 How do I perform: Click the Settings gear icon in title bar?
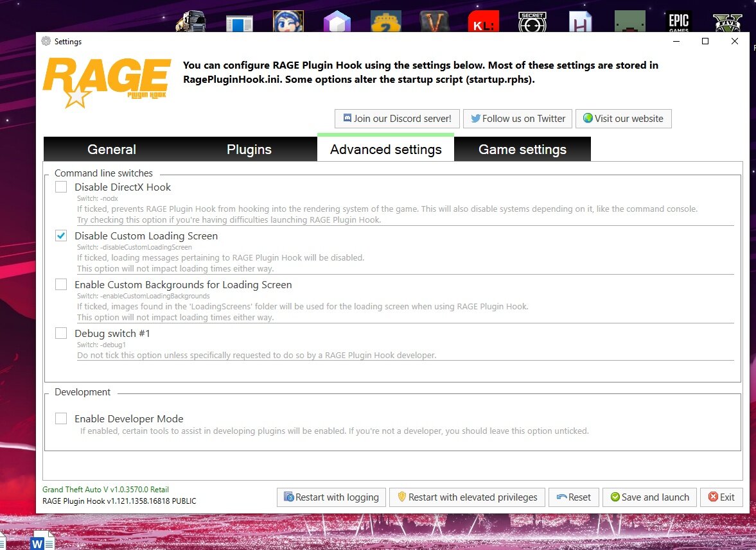coord(46,41)
